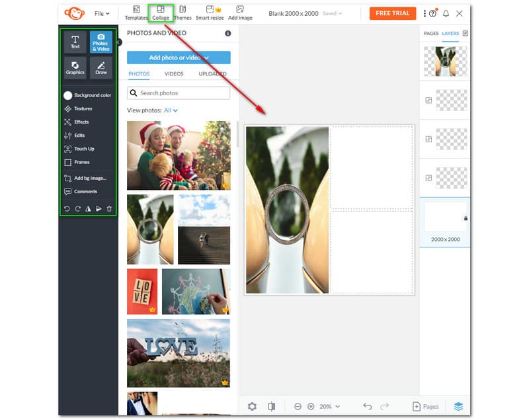Viewport: 529px width, 420px height.
Task: Click the Add photo or video dropdown button
Action: click(x=179, y=58)
